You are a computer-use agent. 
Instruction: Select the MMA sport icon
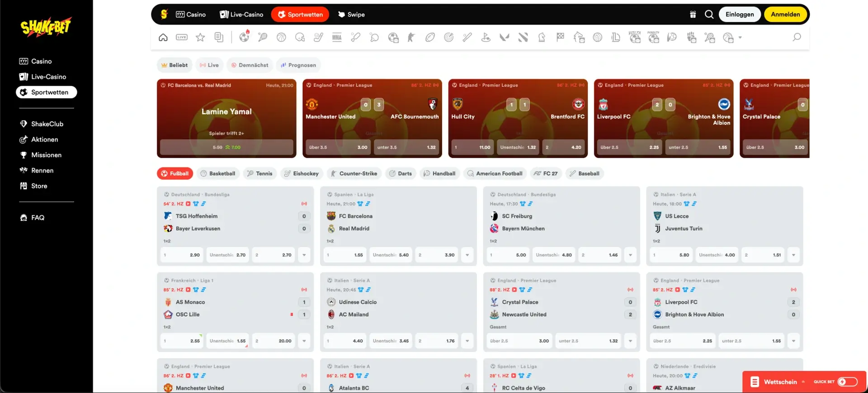pyautogui.click(x=337, y=37)
